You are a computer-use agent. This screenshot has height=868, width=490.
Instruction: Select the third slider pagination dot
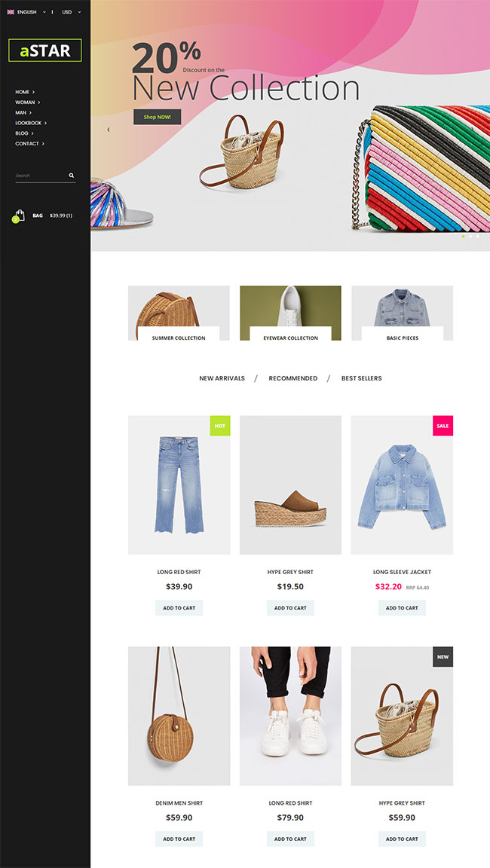[x=478, y=237]
